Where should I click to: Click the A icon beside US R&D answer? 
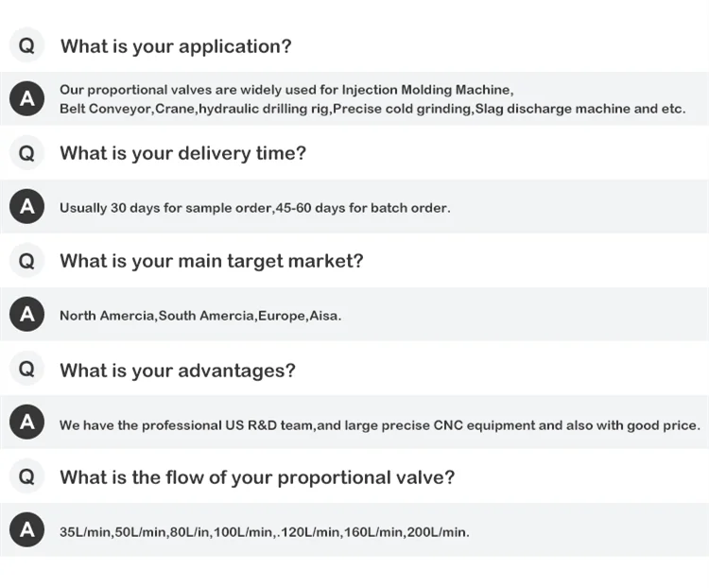click(26, 424)
